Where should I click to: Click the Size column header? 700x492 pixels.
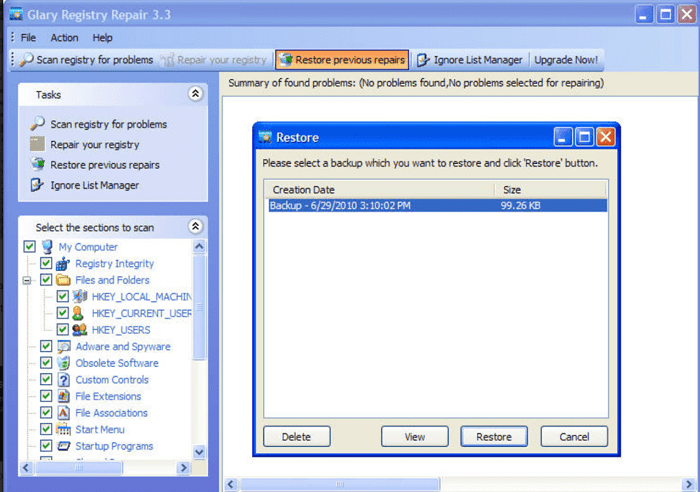tap(550, 190)
